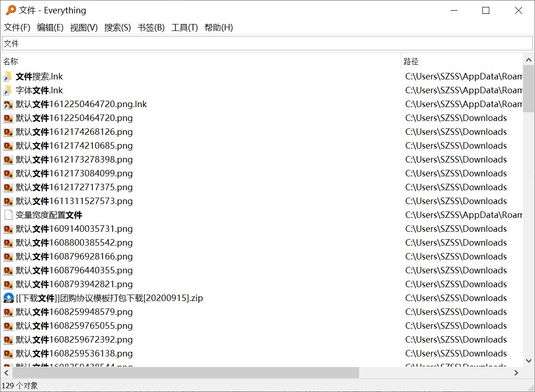Click the search box containing 文件
The image size is (535, 392).
[267, 43]
